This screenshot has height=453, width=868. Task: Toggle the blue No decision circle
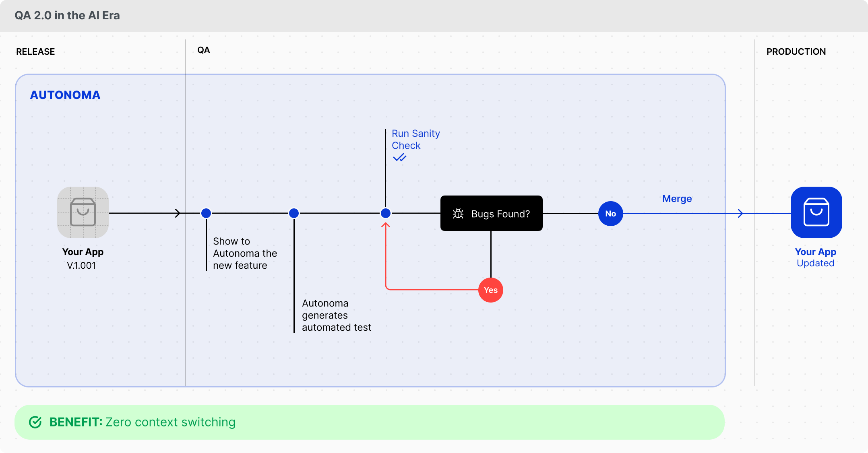610,214
